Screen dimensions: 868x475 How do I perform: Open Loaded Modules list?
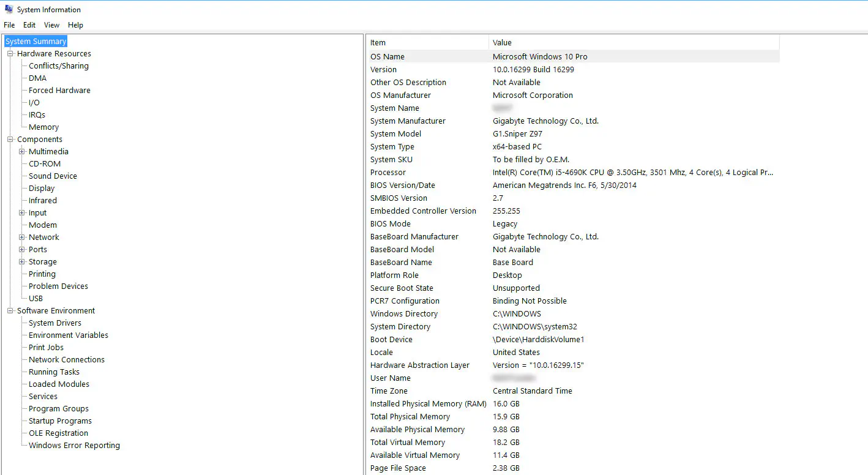click(59, 384)
